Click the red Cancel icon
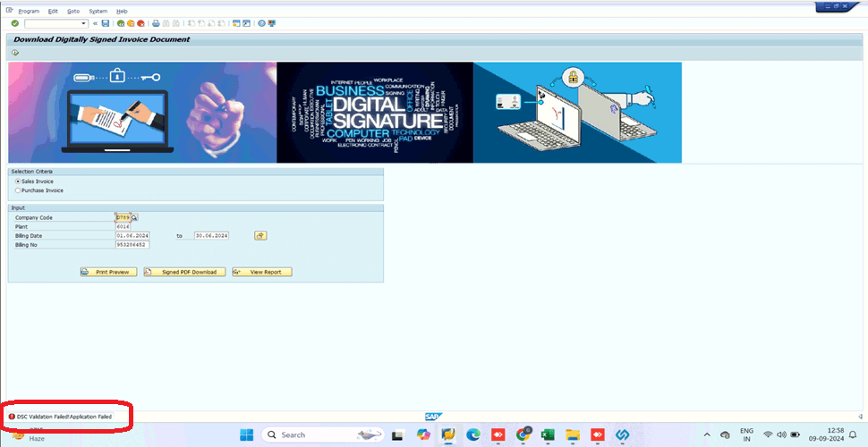This screenshot has height=447, width=868. pos(140,23)
